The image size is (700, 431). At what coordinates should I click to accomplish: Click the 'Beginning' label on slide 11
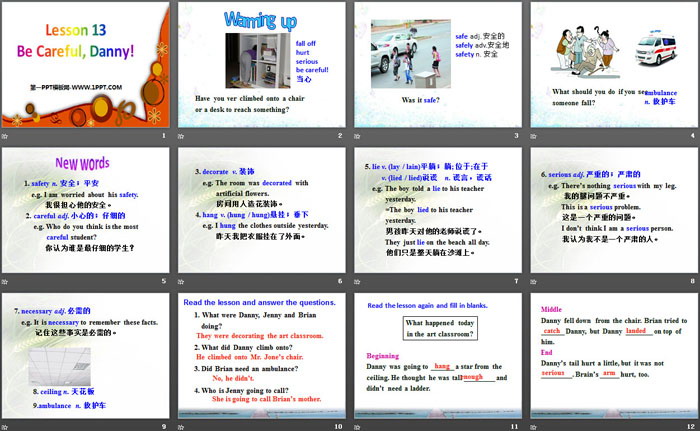383,355
